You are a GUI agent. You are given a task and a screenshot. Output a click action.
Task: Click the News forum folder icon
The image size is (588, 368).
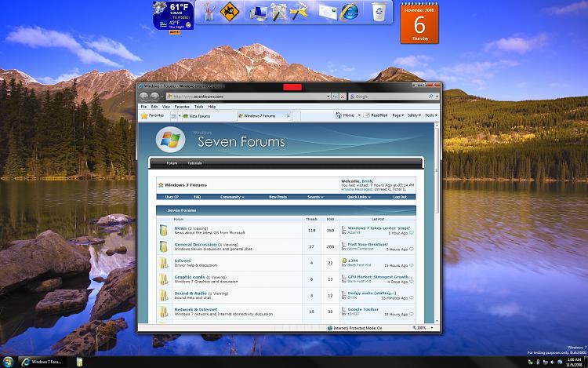tap(164, 231)
